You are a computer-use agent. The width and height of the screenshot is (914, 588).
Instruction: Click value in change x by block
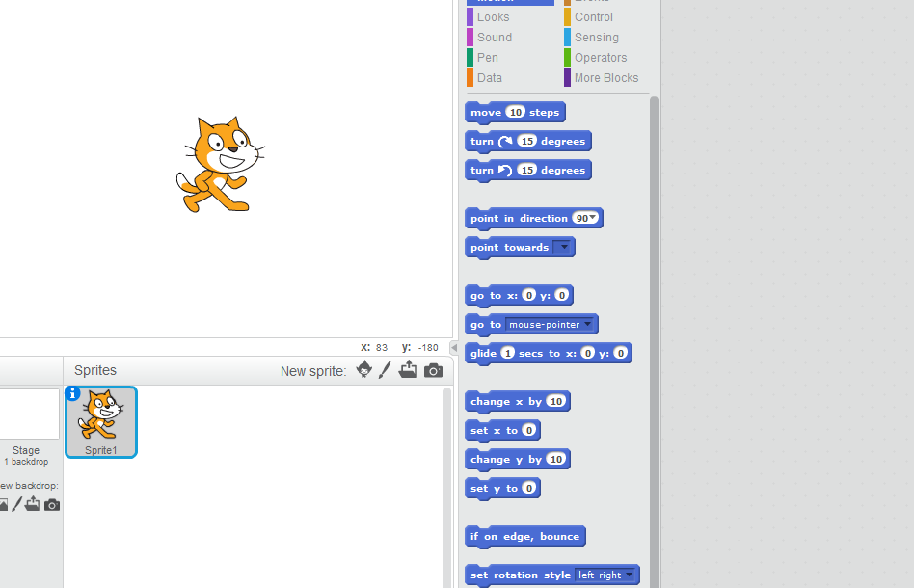(x=556, y=401)
